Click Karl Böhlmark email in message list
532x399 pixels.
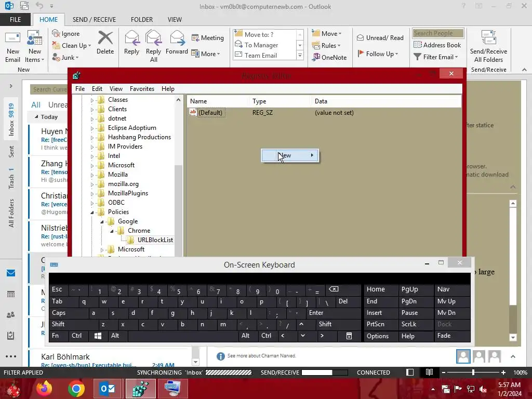point(109,359)
